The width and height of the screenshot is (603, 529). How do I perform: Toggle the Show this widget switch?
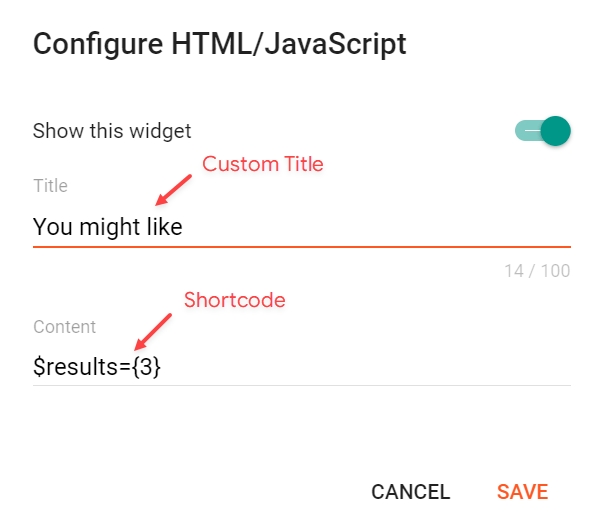[x=542, y=131]
